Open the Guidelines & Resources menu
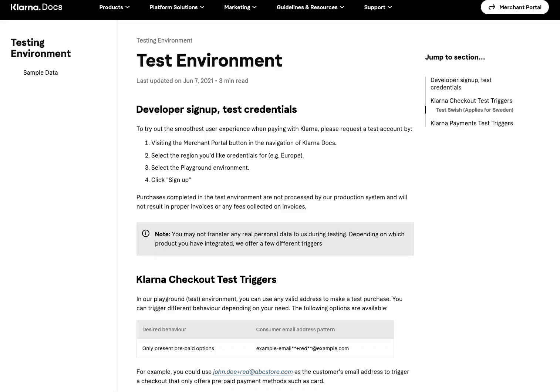560x392 pixels. tap(310, 7)
